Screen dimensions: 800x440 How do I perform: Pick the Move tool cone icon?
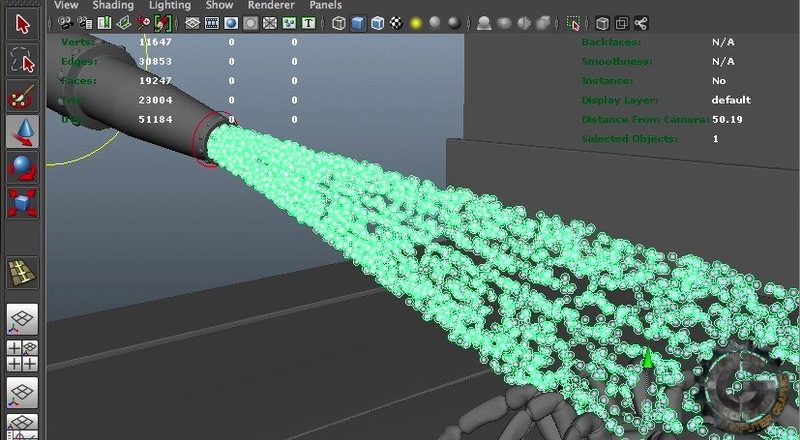pos(22,132)
